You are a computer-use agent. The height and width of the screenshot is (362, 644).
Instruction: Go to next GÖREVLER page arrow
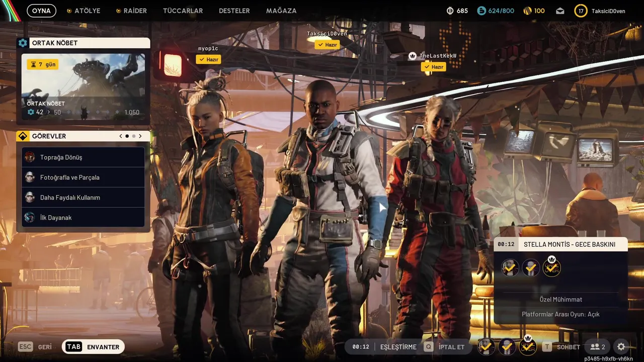[140, 136]
